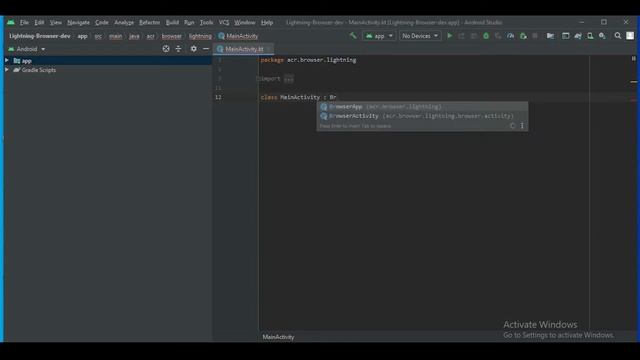Click Lightning-Browser-dev in navigation bar
Screen dimensions: 640x360
(x=40, y=36)
